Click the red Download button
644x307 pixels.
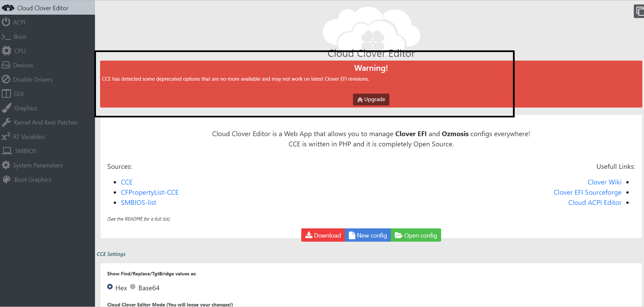point(323,235)
